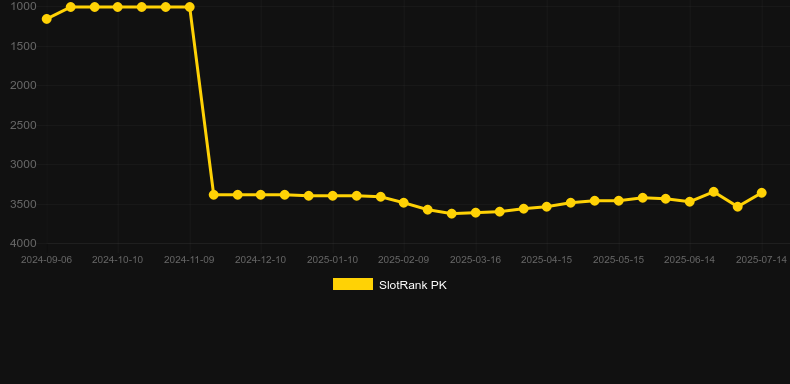Click the 2025-01-10 date label
790x384 pixels.
[333, 260]
